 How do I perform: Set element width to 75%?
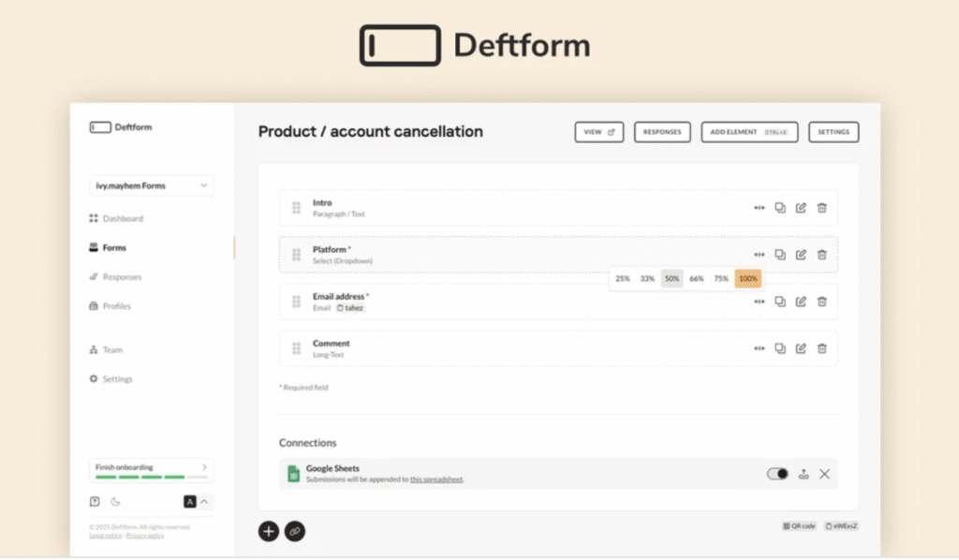[x=721, y=279]
